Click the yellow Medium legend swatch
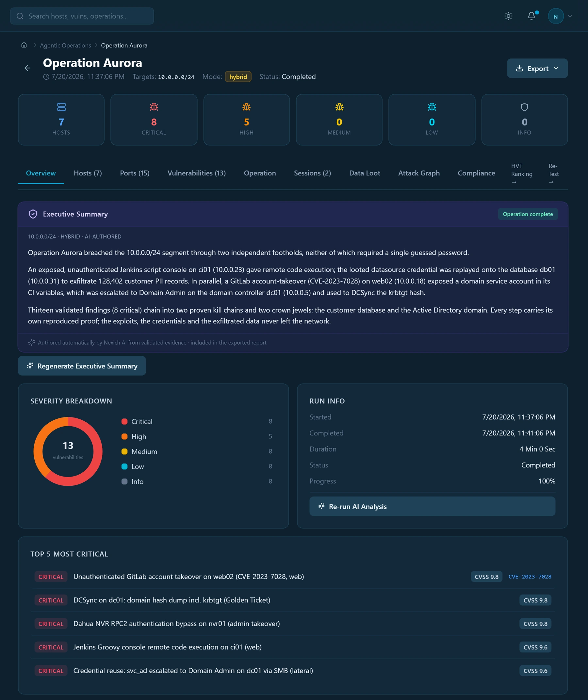Image resolution: width=588 pixels, height=700 pixels. coord(124,451)
